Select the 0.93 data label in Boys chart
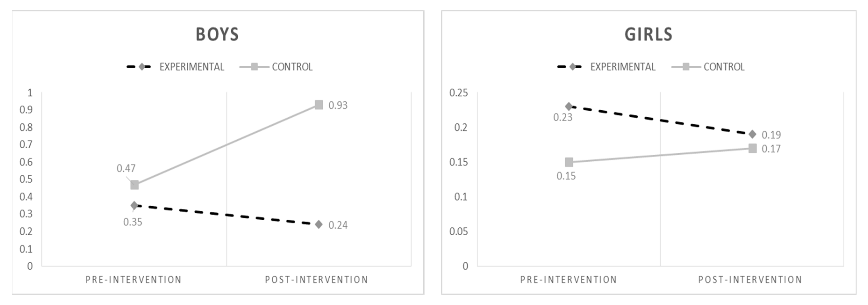Viewport: 868px width, 305px height. [x=338, y=105]
